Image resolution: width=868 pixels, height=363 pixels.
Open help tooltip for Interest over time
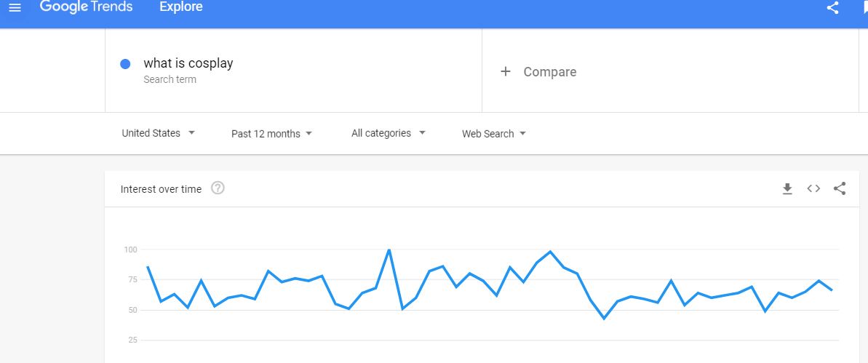point(218,188)
